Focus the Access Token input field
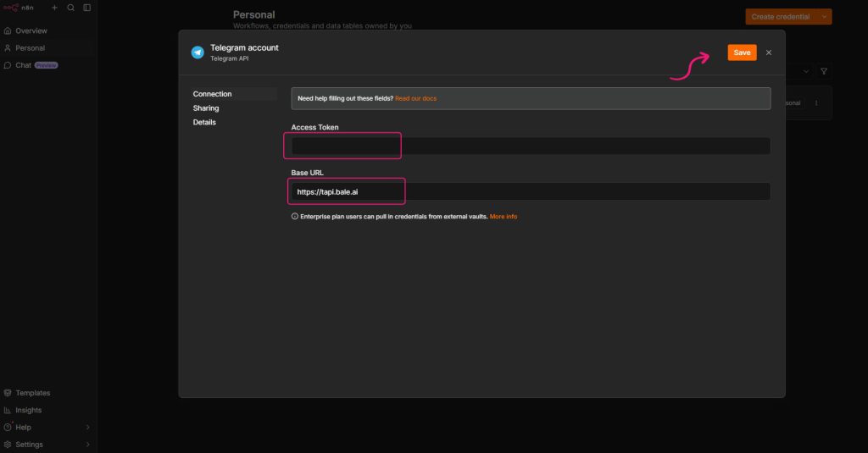Screen dimensions: 868x453 tap(531, 146)
